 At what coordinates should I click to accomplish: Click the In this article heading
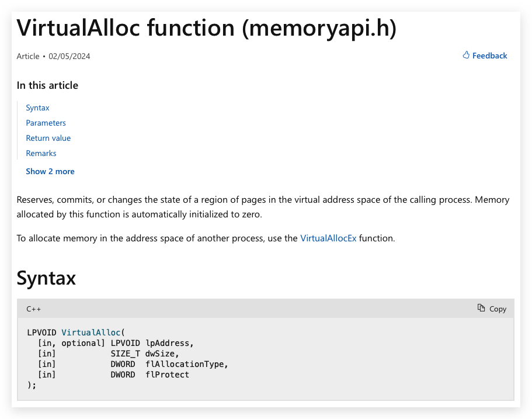coord(47,85)
